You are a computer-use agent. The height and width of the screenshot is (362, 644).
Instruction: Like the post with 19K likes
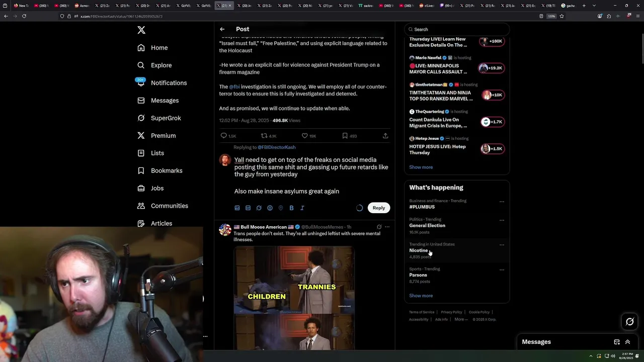pyautogui.click(x=304, y=136)
